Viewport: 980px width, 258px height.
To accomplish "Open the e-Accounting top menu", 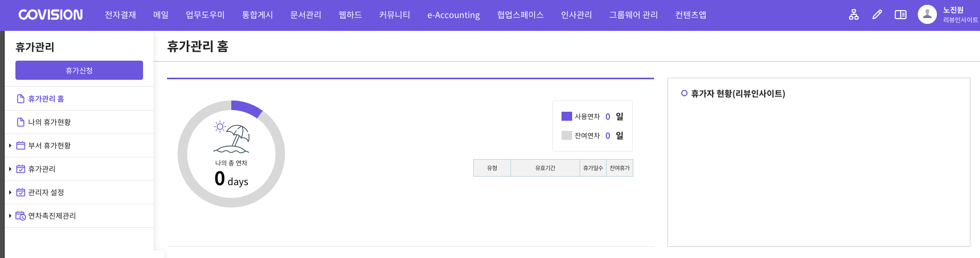I will [x=453, y=15].
